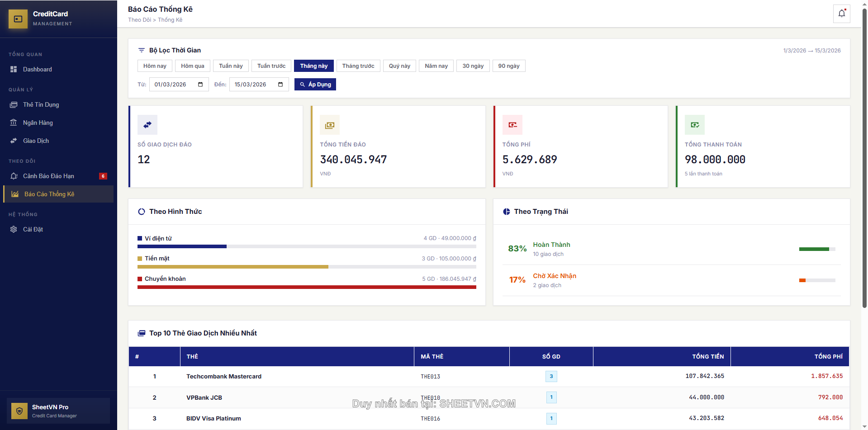Switch time filter to Tháng trước
Viewport: 868px width, 430px height.
(x=358, y=66)
